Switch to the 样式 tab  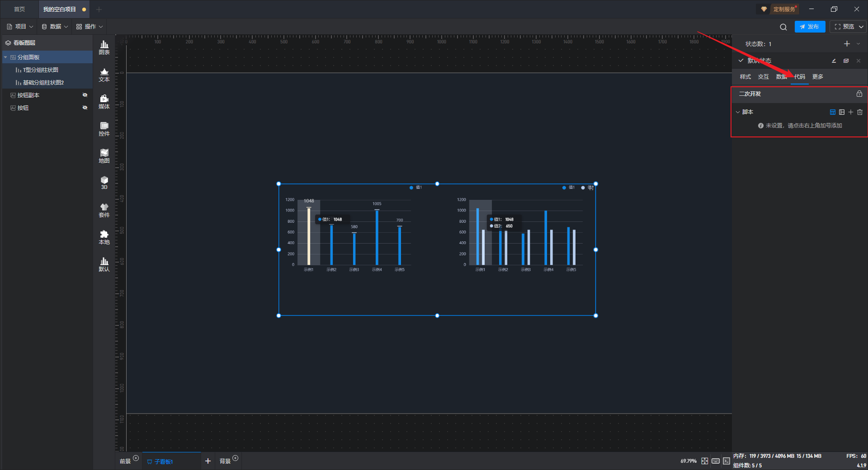745,77
